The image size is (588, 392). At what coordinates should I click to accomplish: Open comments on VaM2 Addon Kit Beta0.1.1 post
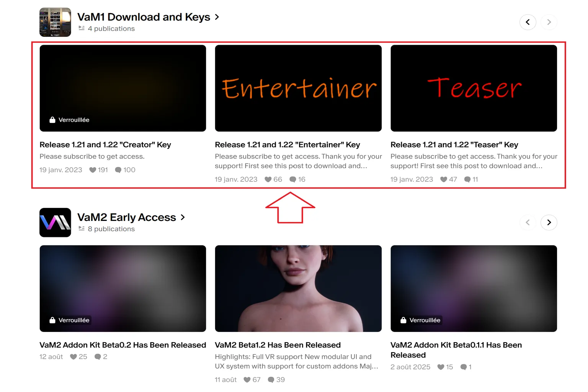tap(464, 367)
